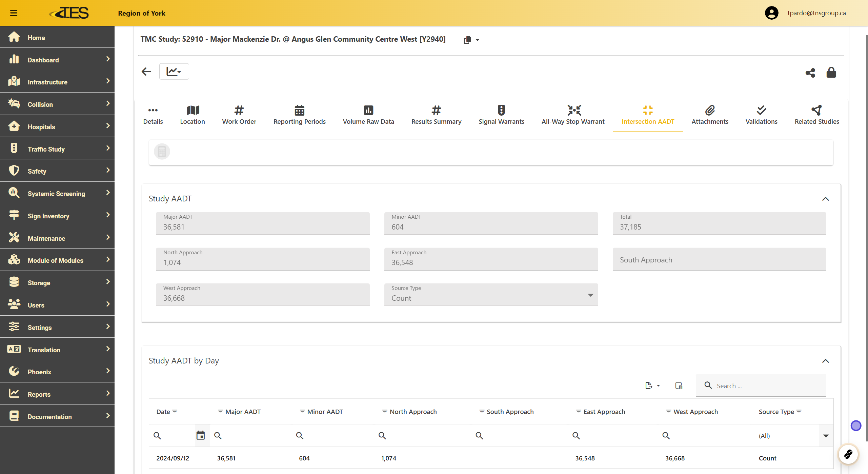Click the hamburger menu icon
This screenshot has width=868, height=474.
pos(14,13)
